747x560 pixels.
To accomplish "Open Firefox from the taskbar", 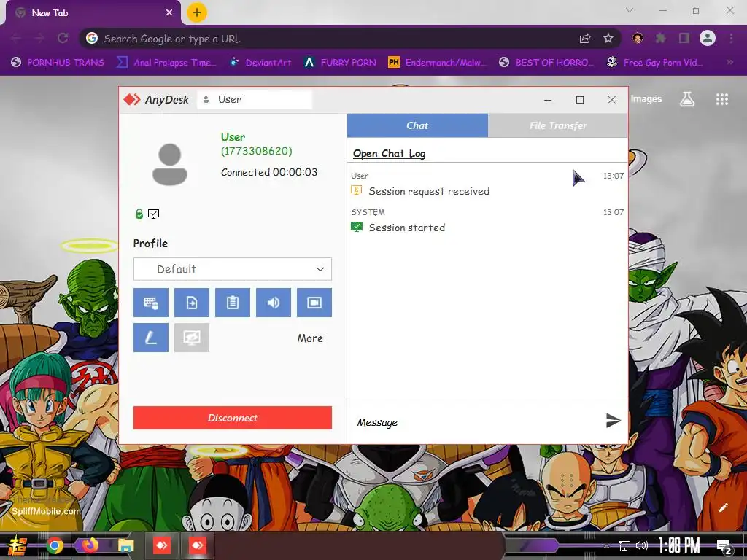I will 90,545.
